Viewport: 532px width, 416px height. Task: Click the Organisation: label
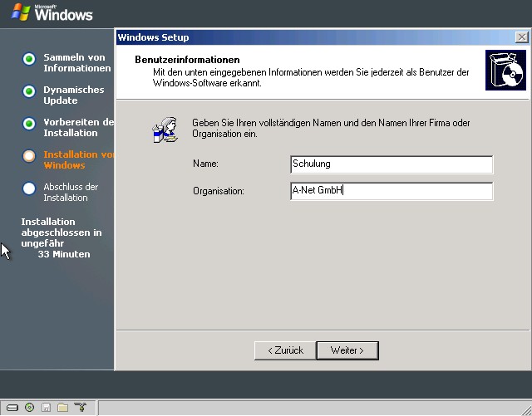click(219, 191)
